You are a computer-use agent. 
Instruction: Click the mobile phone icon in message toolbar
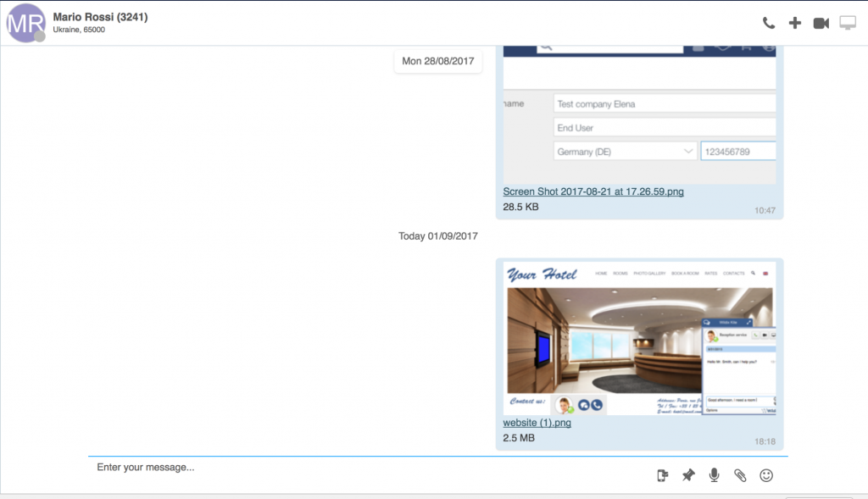pyautogui.click(x=662, y=475)
